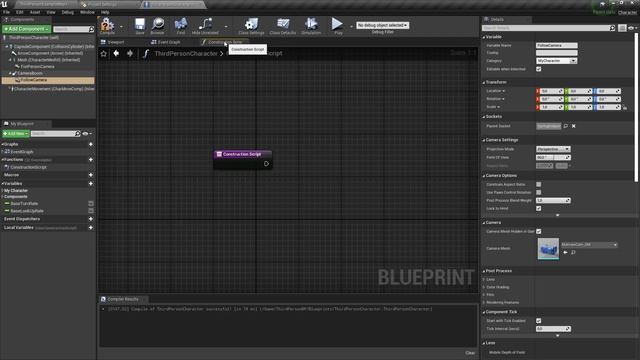Collapse the Transform section
This screenshot has width=640, height=360.
[x=484, y=82]
